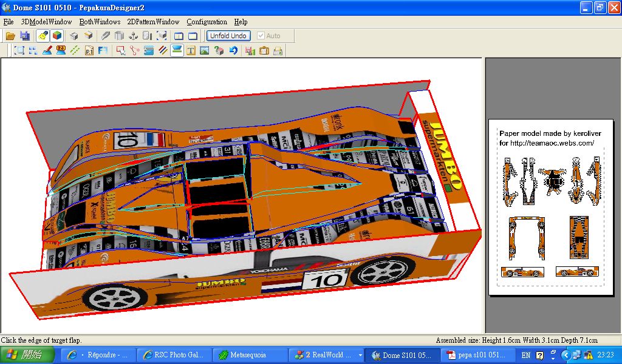Click the join/disjoin face scissors-node icon
Viewport: 622px width, 364px height.
coord(134,51)
